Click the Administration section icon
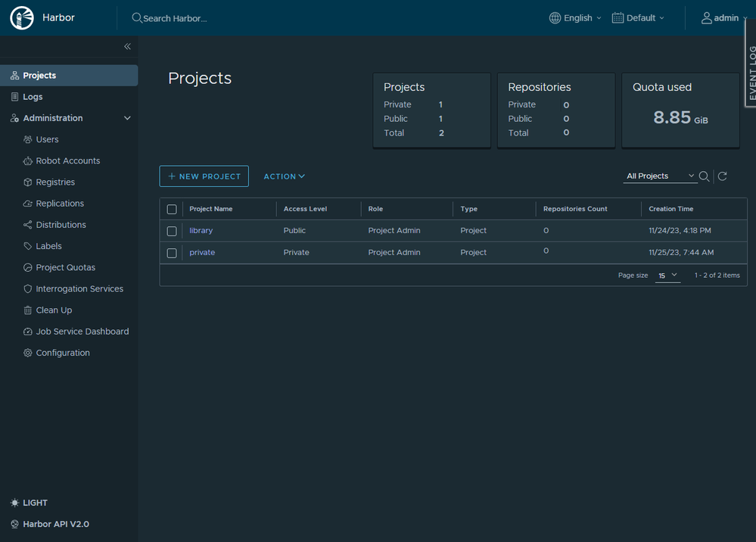This screenshot has height=542, width=756. tap(15, 118)
